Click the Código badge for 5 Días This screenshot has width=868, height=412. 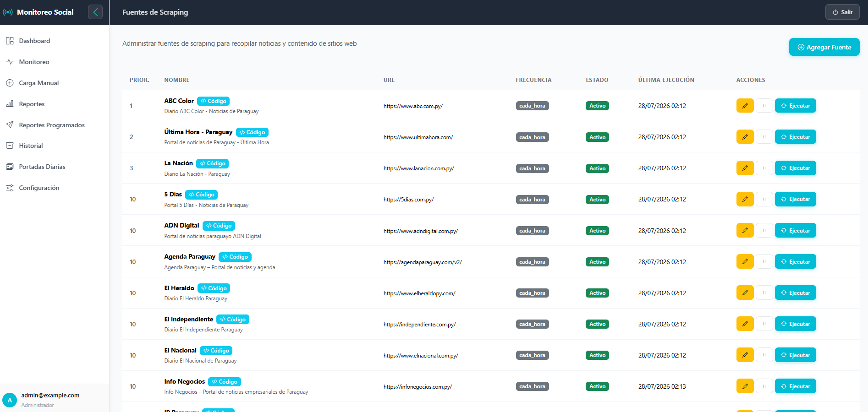[202, 195]
